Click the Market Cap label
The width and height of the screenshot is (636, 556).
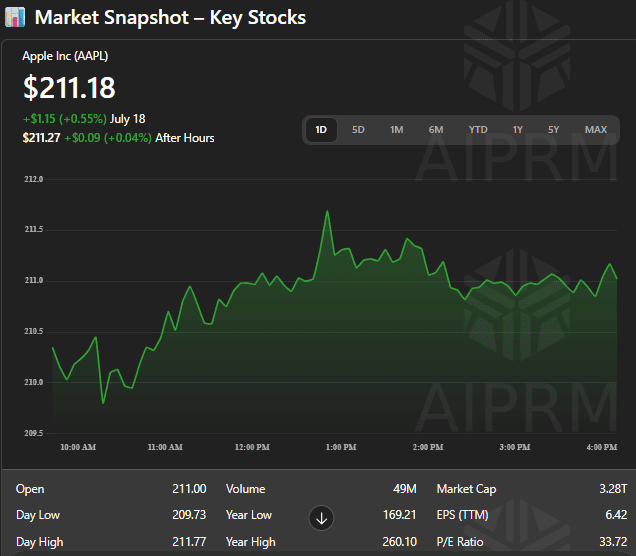pos(466,489)
